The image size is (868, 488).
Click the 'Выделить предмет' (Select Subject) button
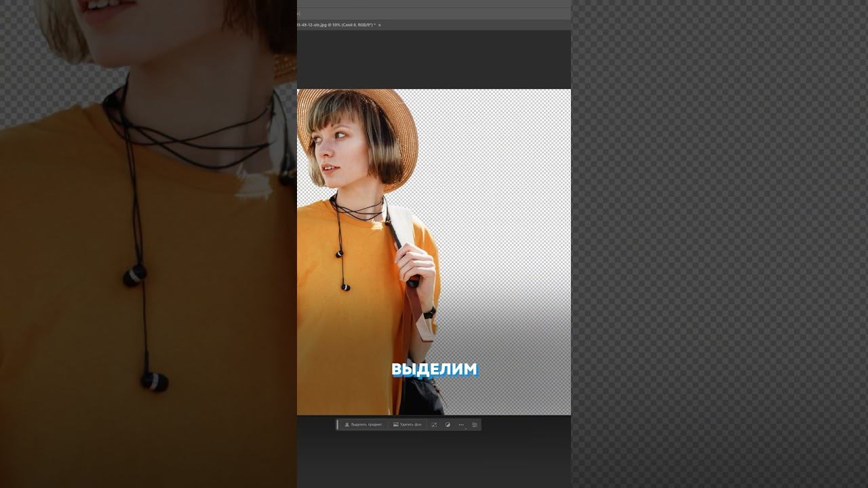coord(363,425)
